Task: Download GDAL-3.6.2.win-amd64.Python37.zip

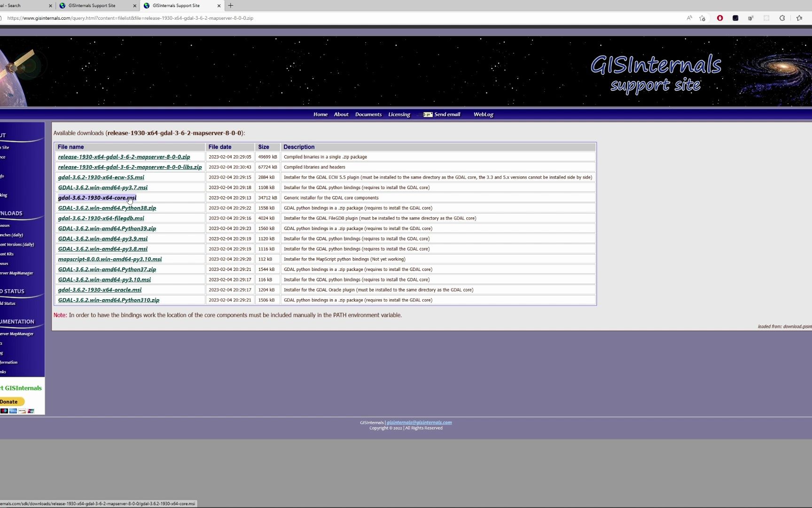Action: tap(107, 270)
